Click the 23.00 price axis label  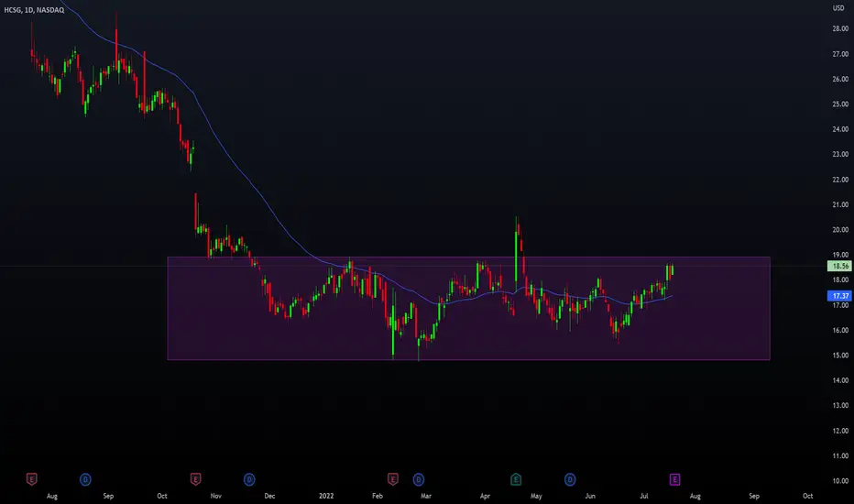click(x=840, y=154)
